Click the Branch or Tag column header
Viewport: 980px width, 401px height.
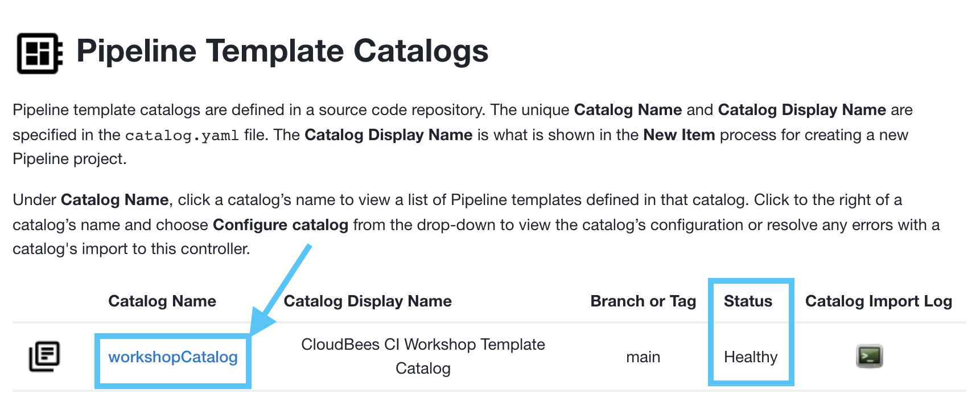(x=643, y=301)
